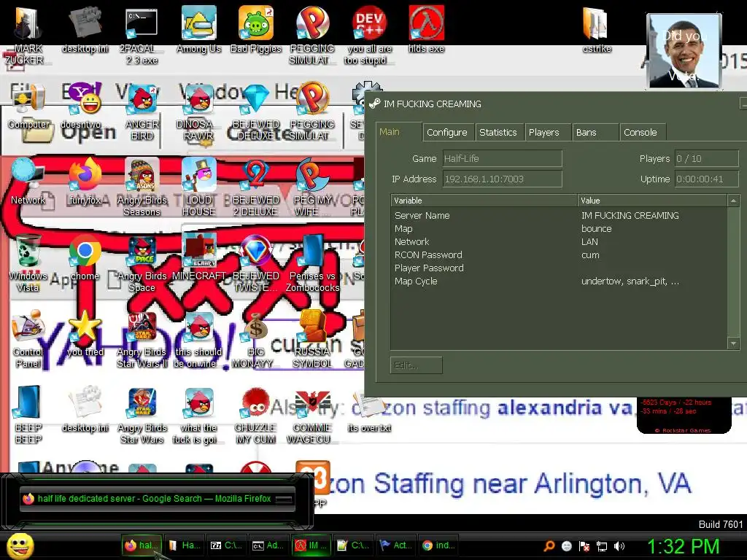Image resolution: width=747 pixels, height=560 pixels.
Task: Click variable list scroll up arrow
Action: click(x=733, y=201)
